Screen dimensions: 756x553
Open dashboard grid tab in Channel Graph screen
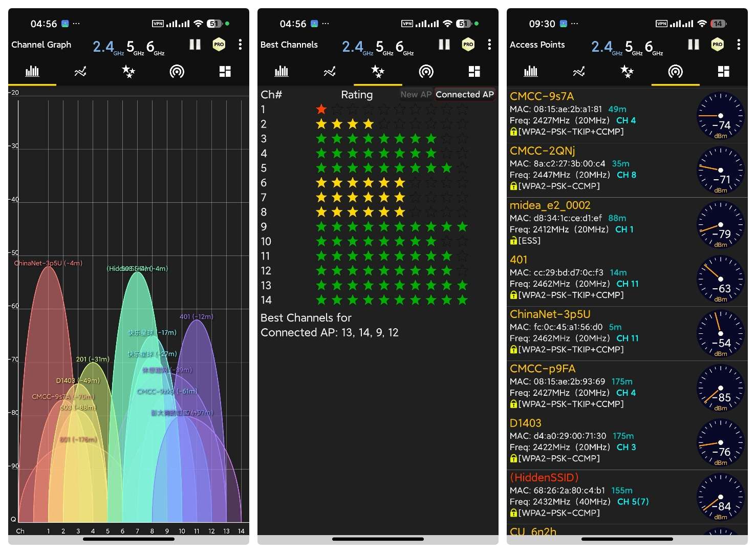click(225, 71)
